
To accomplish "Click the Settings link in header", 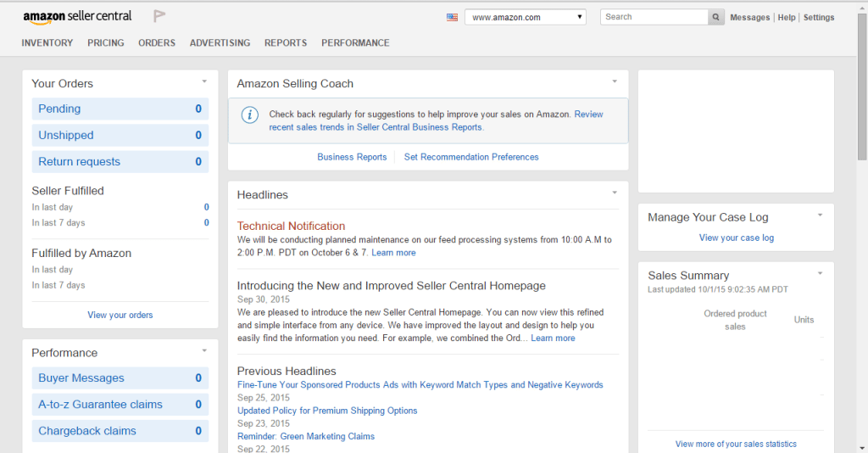I will [x=819, y=17].
